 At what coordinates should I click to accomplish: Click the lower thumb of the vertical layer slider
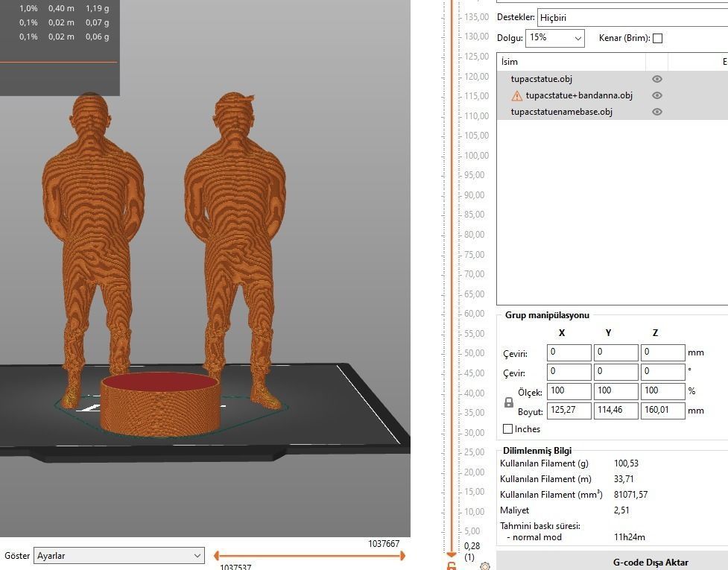(x=452, y=554)
